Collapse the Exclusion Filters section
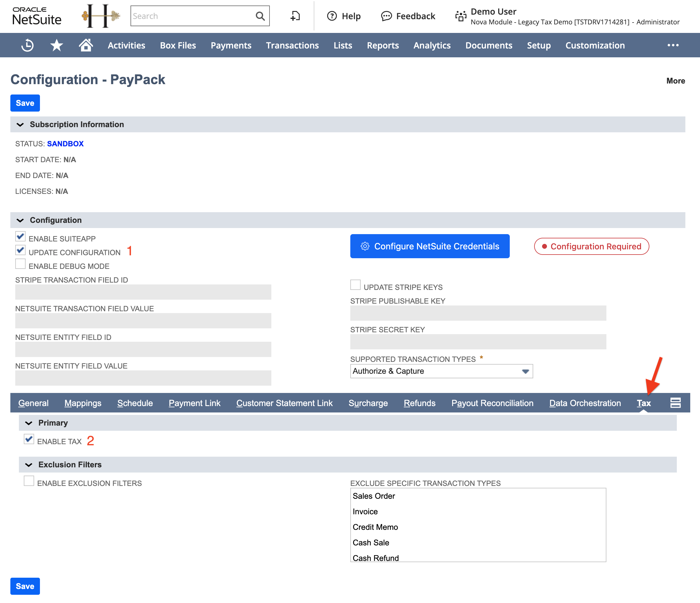The image size is (700, 603). coord(29,465)
